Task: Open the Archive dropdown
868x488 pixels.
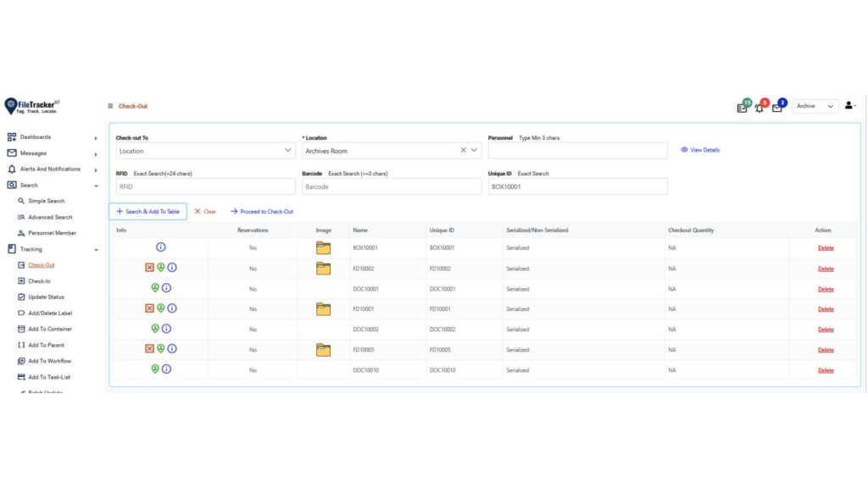Action: (x=815, y=105)
